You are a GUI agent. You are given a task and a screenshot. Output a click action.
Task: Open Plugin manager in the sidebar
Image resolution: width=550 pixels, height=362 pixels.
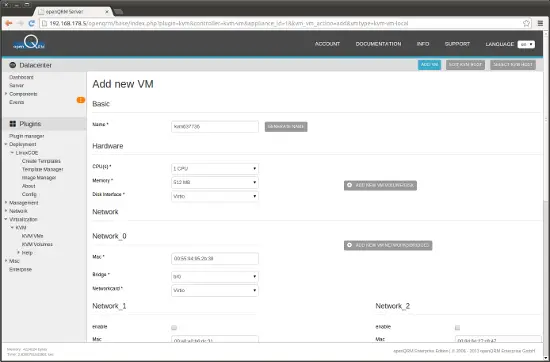(27, 136)
